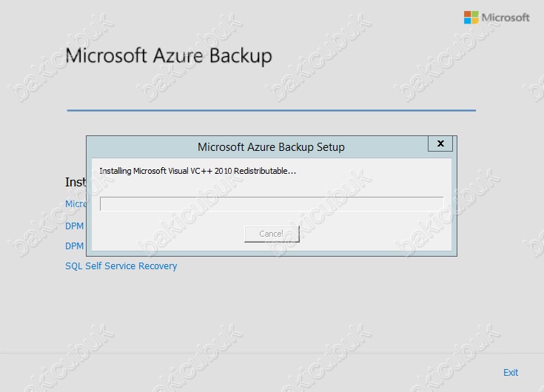Open the partially hidden Micro... link
544x392 pixels.
(75, 204)
